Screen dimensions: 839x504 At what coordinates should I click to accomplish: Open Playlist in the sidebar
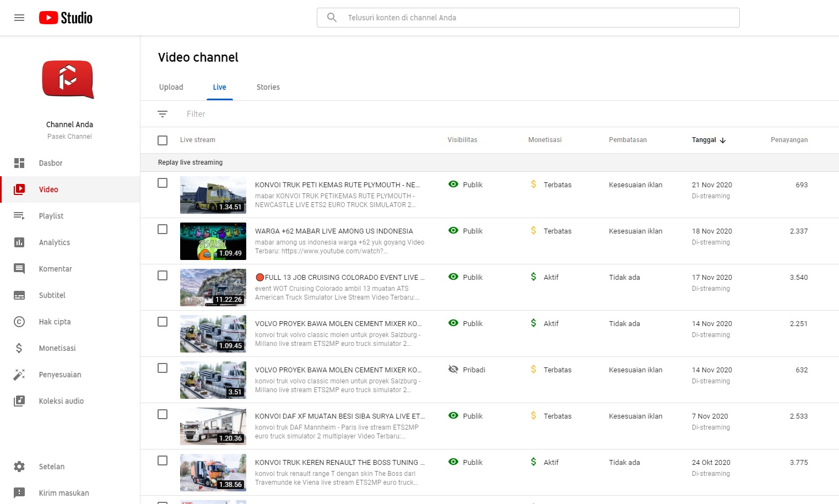coord(70,216)
